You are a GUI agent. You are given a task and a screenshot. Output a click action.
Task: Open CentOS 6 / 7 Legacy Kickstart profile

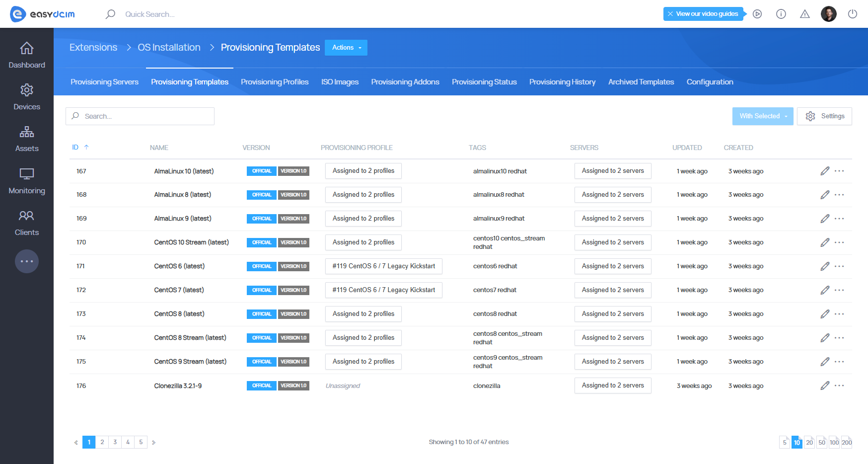[x=383, y=266]
